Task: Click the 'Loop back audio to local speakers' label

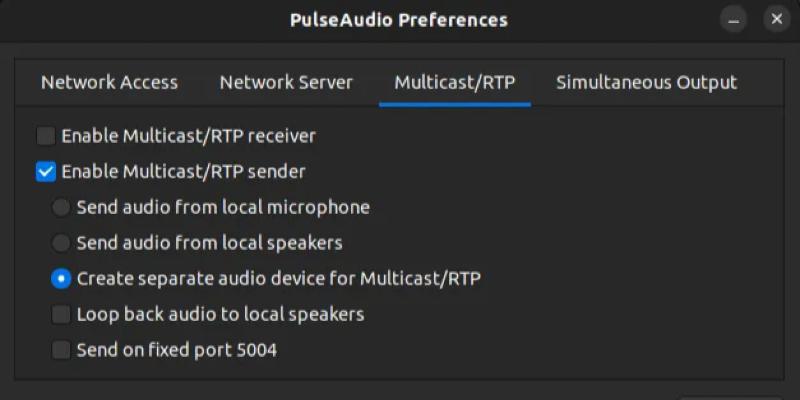Action: [x=220, y=314]
